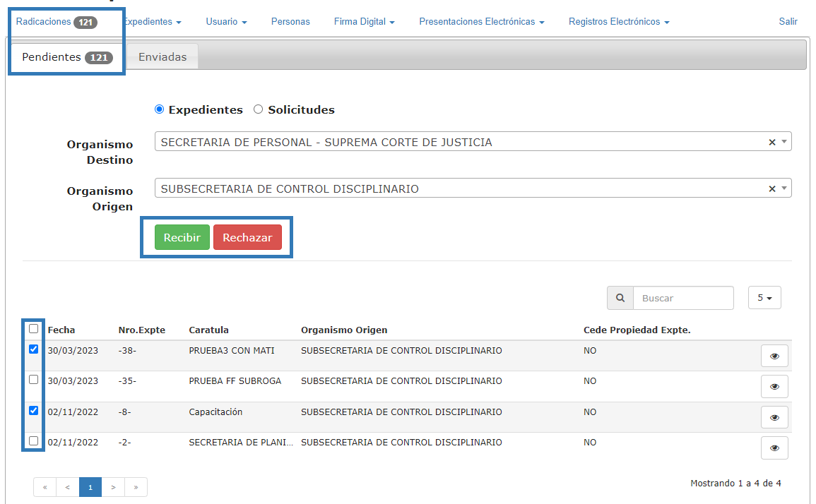
Task: Click the Salir link
Action: [x=788, y=22]
